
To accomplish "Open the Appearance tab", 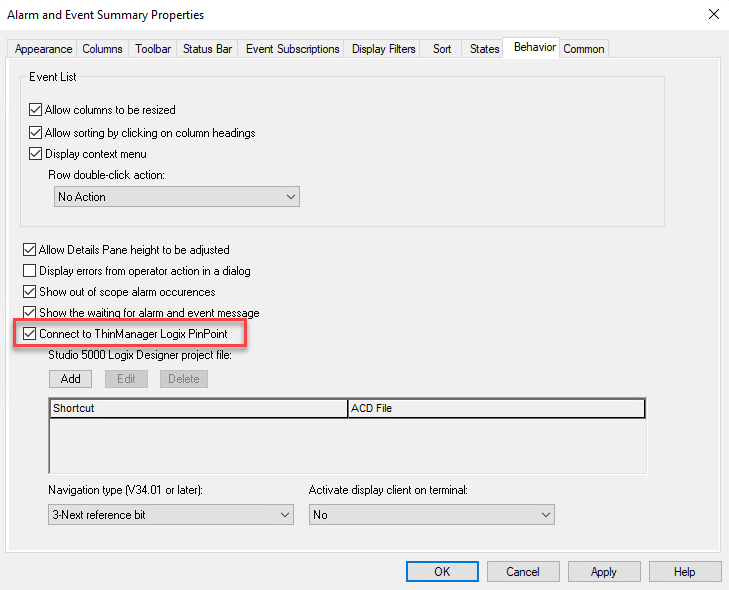I will coord(43,49).
